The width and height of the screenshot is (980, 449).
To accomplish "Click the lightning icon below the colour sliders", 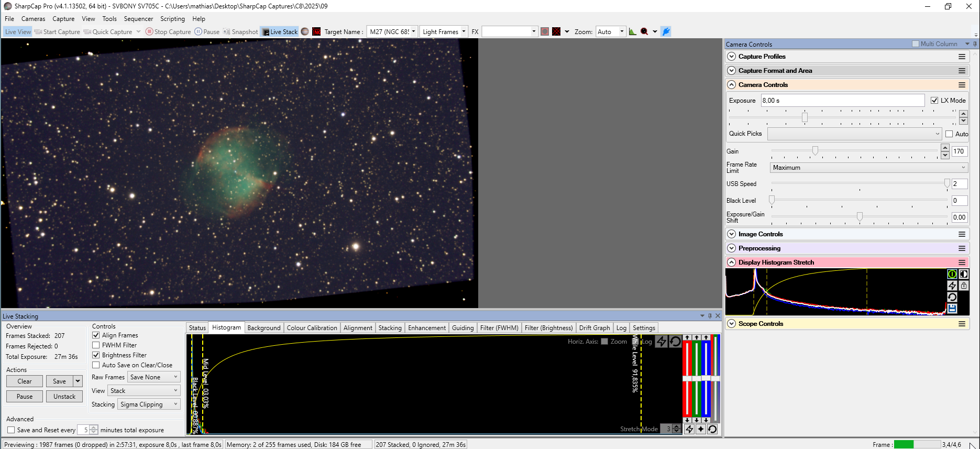I will (689, 429).
